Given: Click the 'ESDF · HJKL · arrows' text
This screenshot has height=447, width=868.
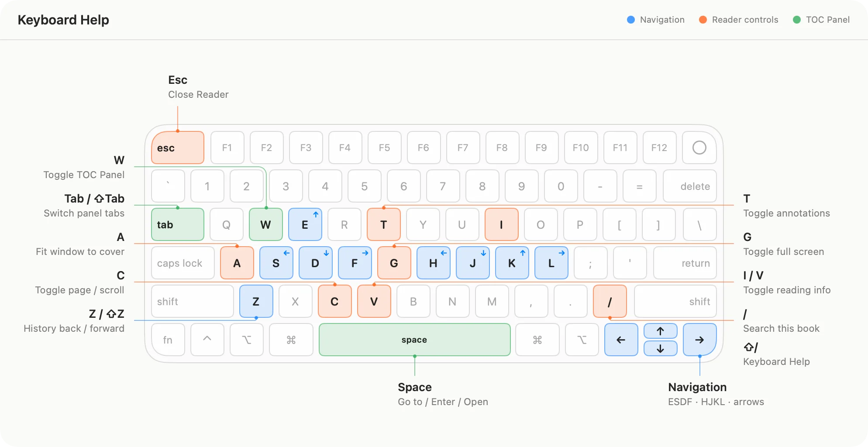Looking at the screenshot, I should 716,402.
